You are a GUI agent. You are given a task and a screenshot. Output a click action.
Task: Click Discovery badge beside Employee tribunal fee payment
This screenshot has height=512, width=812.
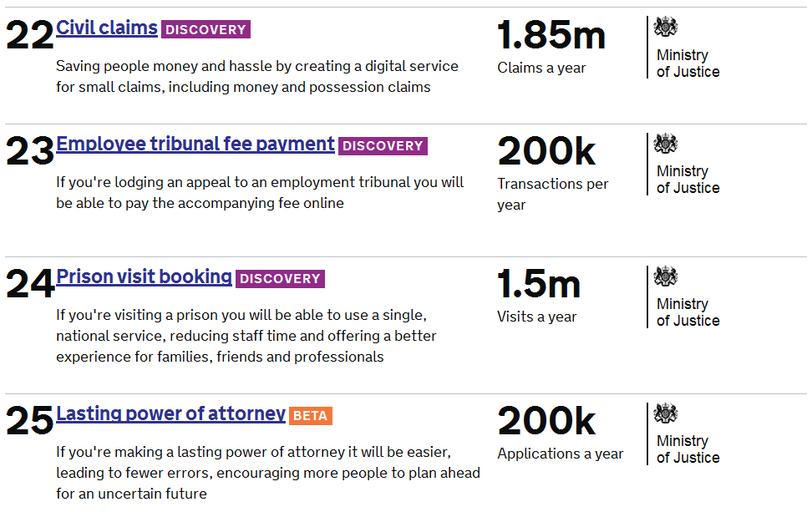click(383, 146)
